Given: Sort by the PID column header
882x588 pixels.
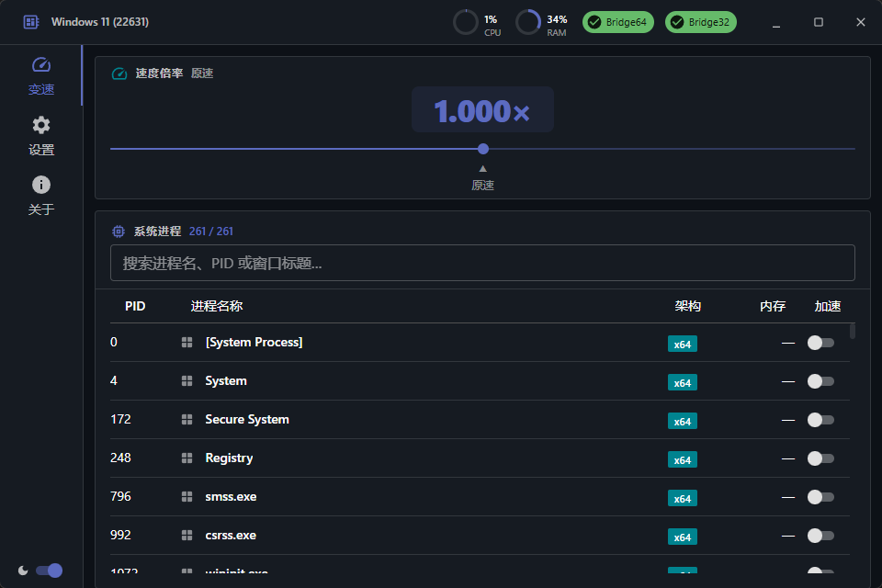Looking at the screenshot, I should pos(135,306).
